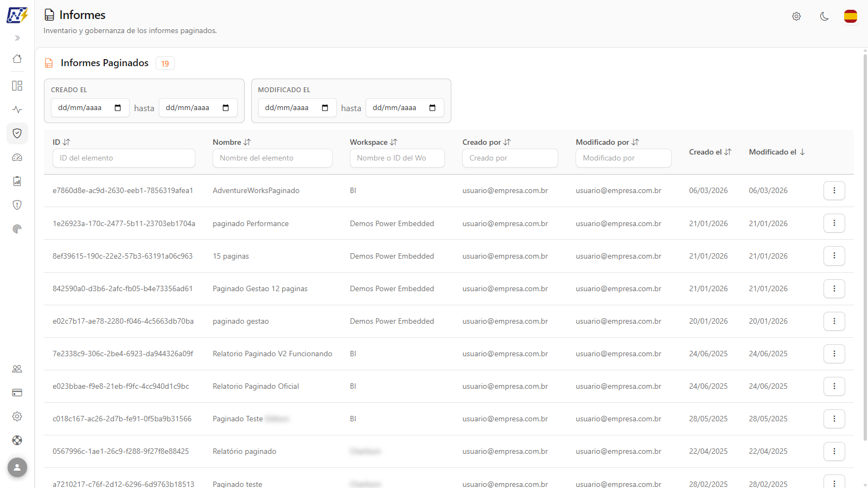868x488 pixels.
Task: Focus the Modificado por filter field
Action: [623, 158]
